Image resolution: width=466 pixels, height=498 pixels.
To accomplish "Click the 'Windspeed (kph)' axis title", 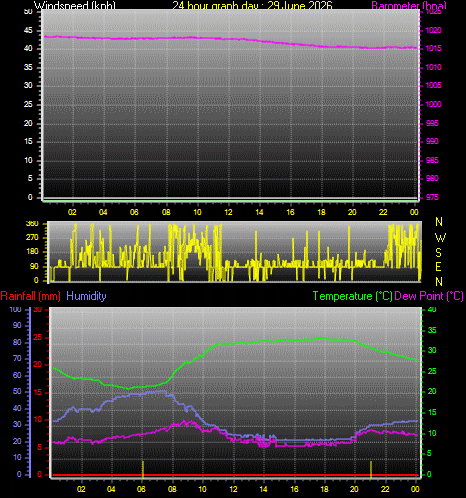I will pyautogui.click(x=75, y=5).
